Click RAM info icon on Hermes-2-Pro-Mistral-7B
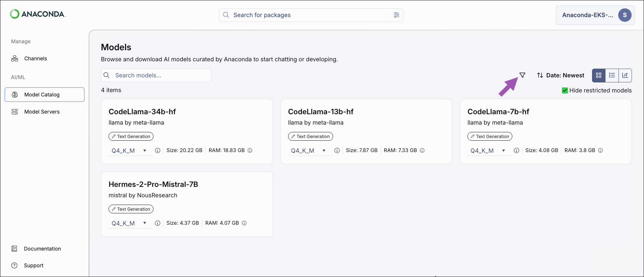The width and height of the screenshot is (644, 277). [x=244, y=223]
